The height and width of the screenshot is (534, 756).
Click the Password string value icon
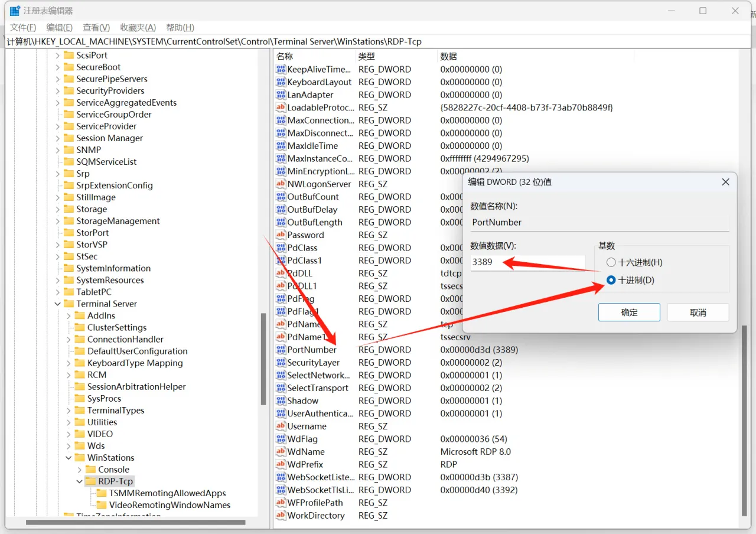(x=281, y=235)
